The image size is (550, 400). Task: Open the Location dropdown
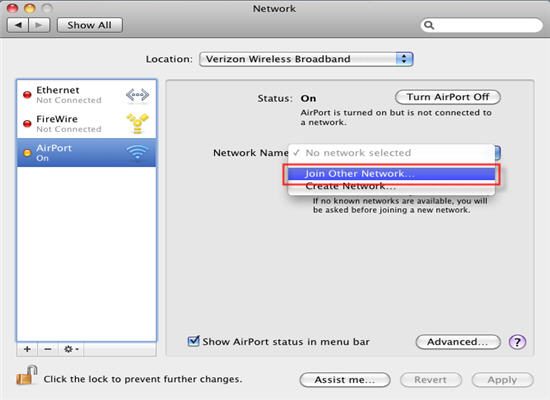(x=306, y=59)
